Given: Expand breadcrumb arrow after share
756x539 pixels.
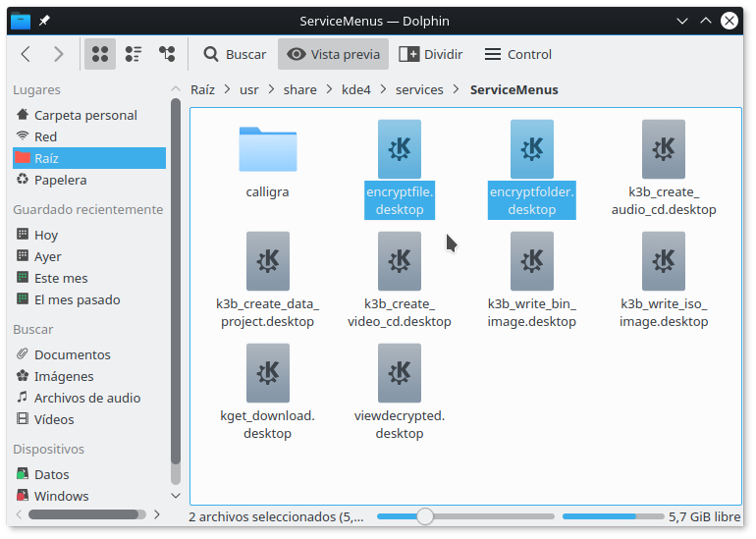Looking at the screenshot, I should point(329,89).
